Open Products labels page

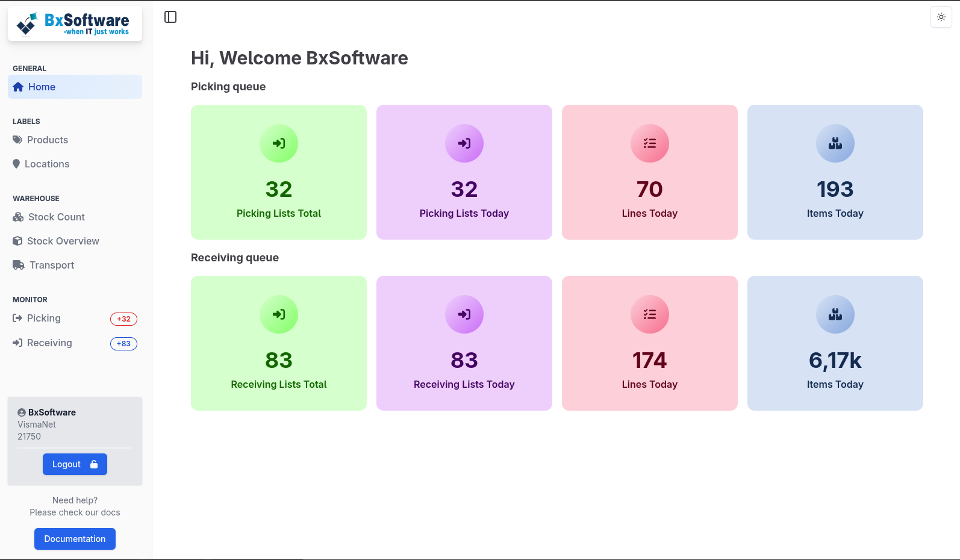pyautogui.click(x=47, y=140)
